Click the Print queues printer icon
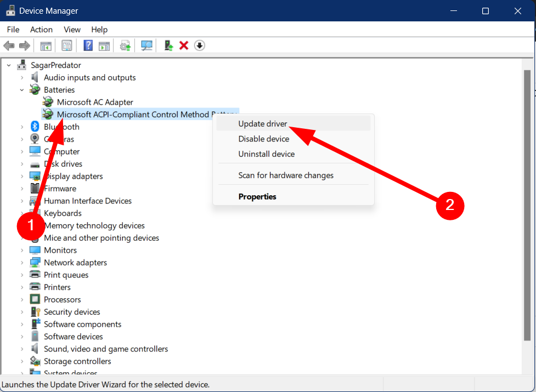Image resolution: width=536 pixels, height=392 pixels. click(35, 275)
